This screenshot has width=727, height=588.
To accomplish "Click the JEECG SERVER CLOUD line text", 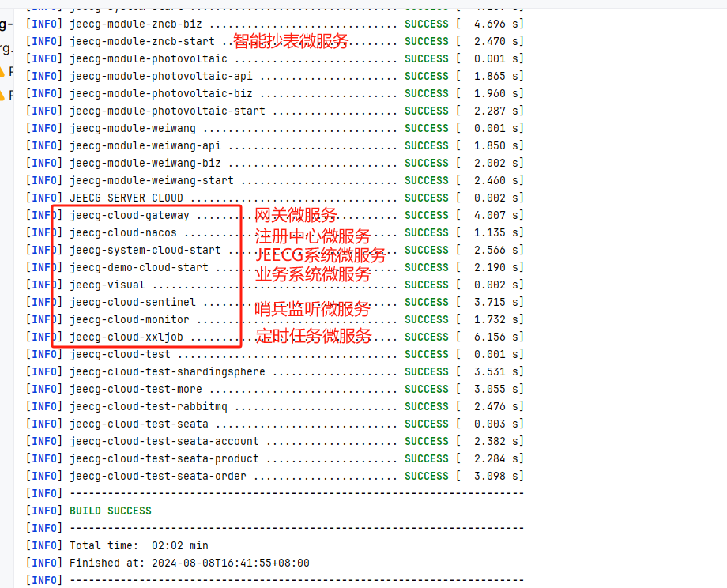I will pyautogui.click(x=126, y=198).
